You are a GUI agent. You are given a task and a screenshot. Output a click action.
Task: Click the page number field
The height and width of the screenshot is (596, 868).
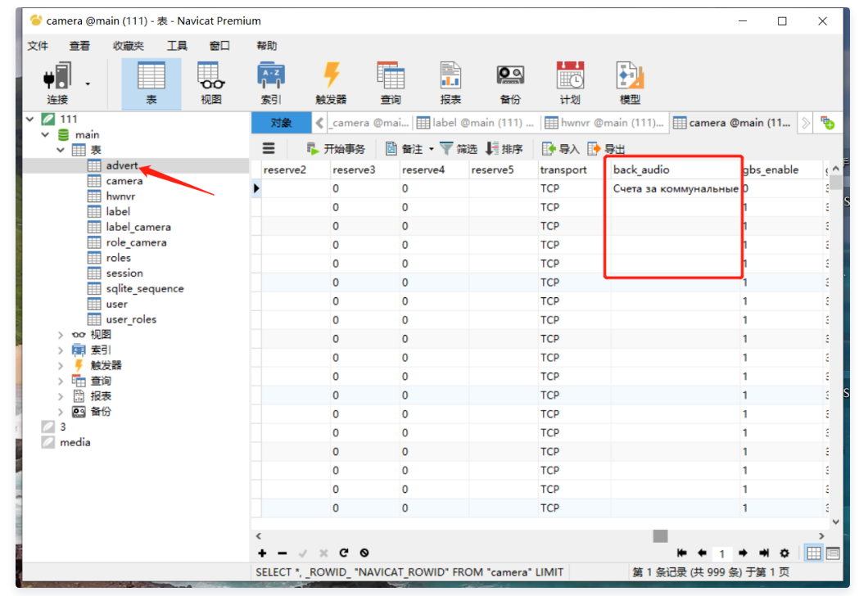(722, 553)
